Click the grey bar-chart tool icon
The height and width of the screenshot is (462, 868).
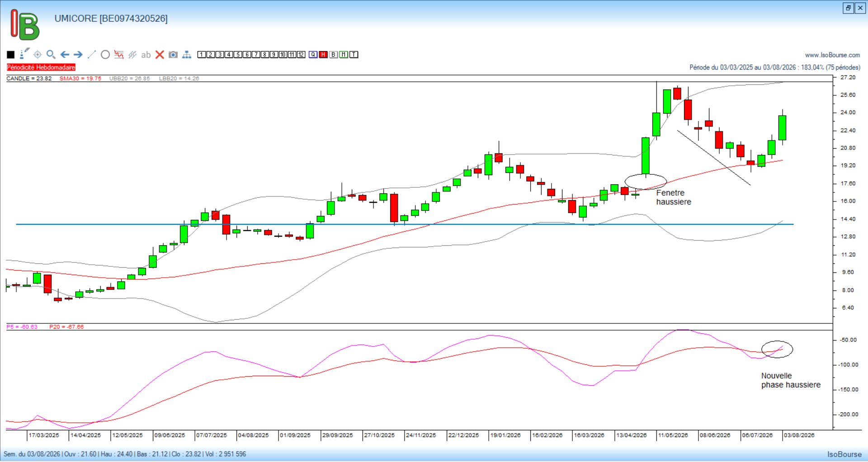click(x=132, y=55)
